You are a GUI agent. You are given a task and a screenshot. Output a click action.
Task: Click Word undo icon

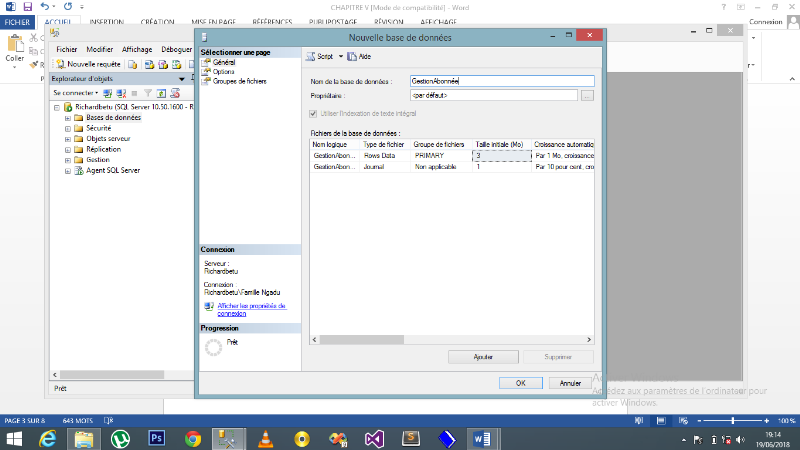click(45, 7)
